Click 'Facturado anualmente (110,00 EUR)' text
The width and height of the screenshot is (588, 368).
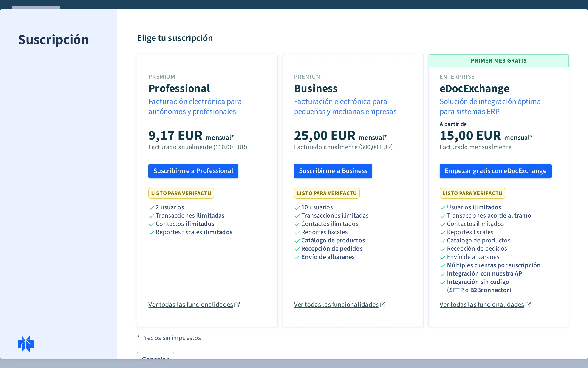198,147
